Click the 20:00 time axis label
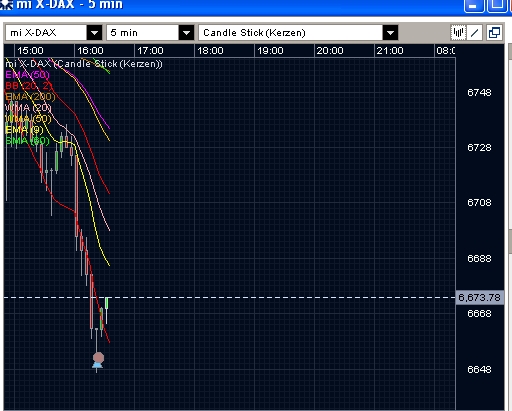 pos(330,51)
